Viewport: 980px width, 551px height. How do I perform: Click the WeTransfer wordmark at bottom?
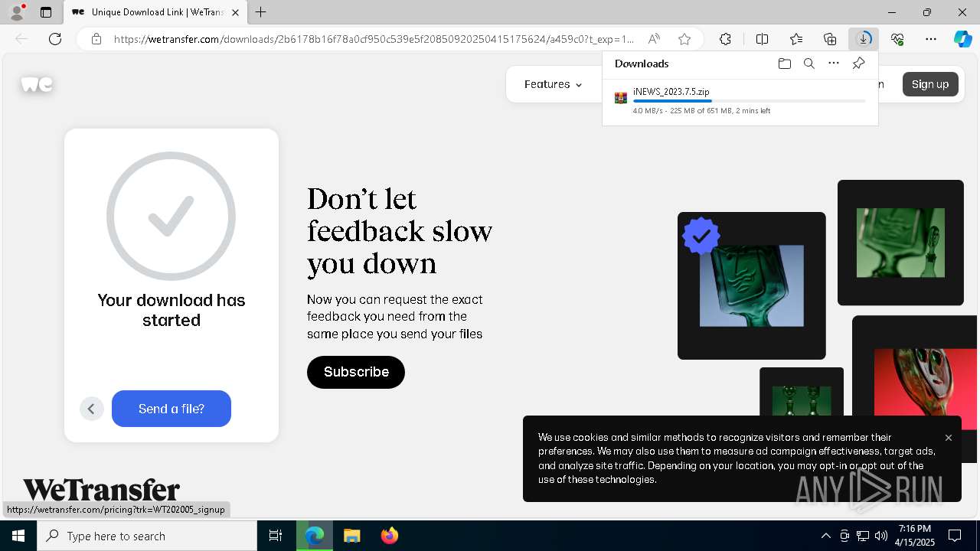tap(101, 490)
